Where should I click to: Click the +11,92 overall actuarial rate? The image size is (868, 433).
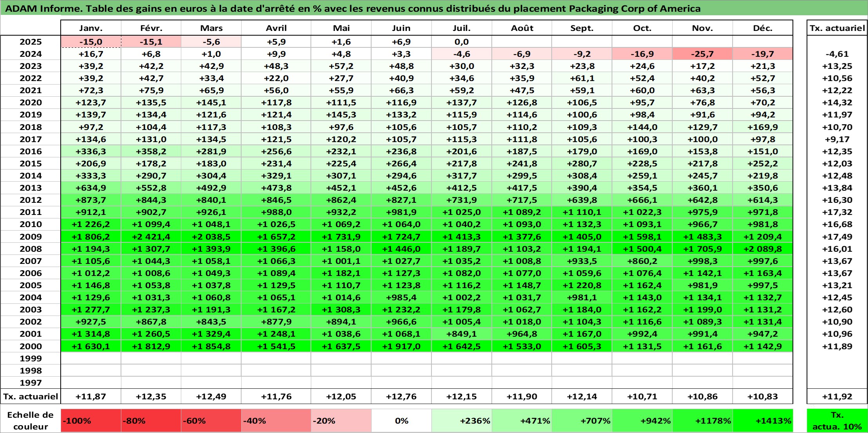837,397
